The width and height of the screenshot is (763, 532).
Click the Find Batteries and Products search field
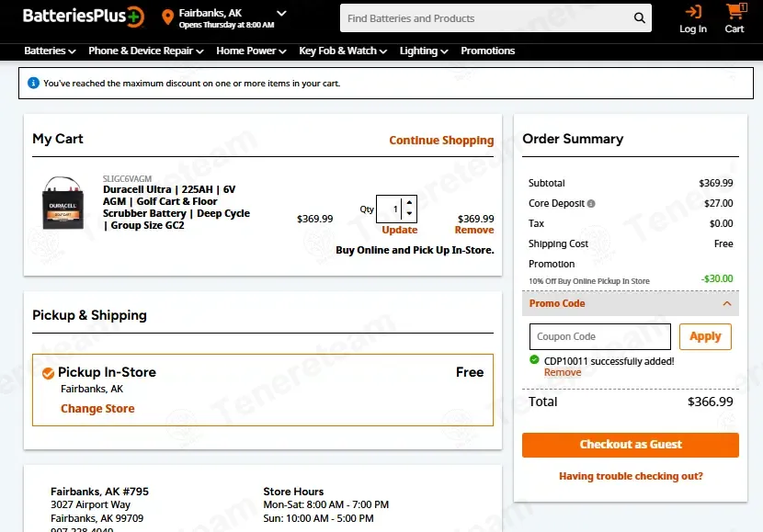(486, 18)
